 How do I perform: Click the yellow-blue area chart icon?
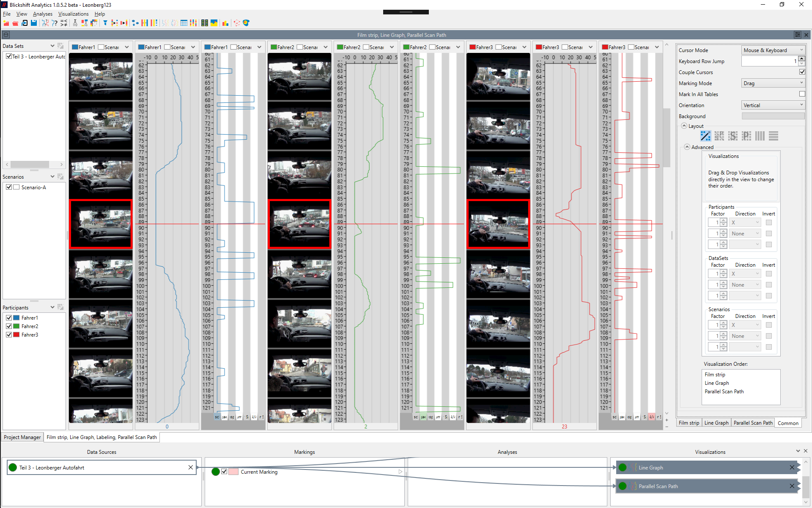tap(214, 23)
